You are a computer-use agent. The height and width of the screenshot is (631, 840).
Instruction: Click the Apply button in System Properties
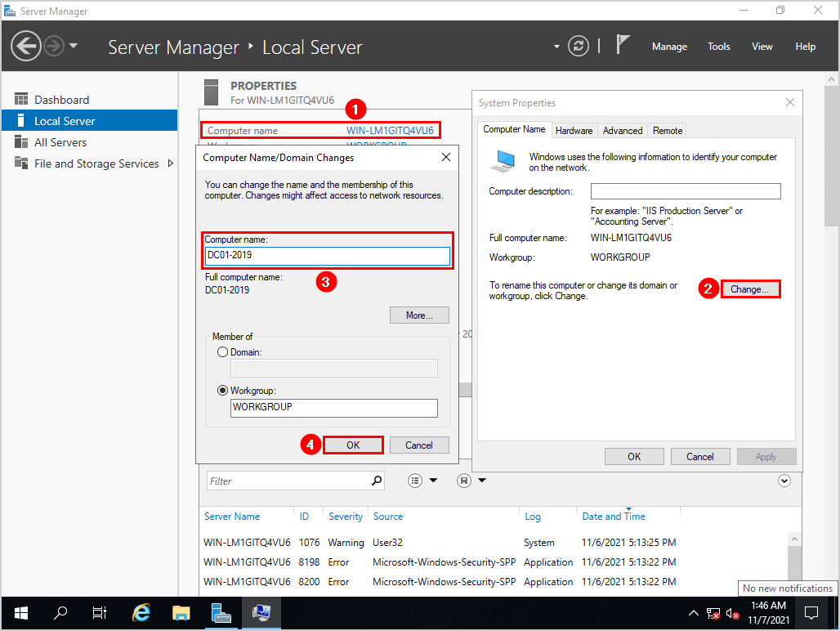click(x=766, y=456)
